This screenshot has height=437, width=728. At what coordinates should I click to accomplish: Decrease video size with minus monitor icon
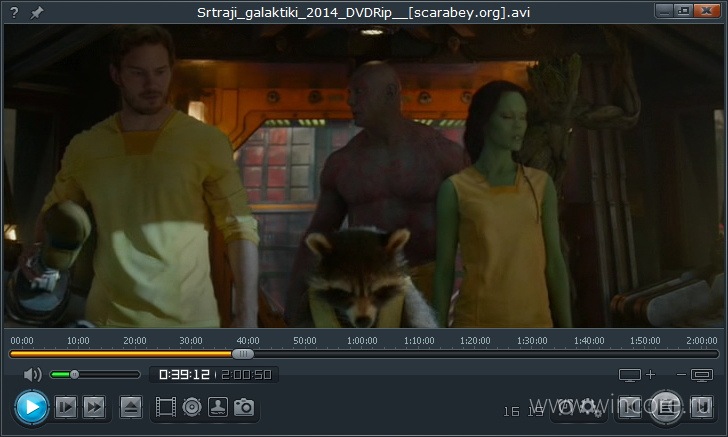(x=695, y=374)
